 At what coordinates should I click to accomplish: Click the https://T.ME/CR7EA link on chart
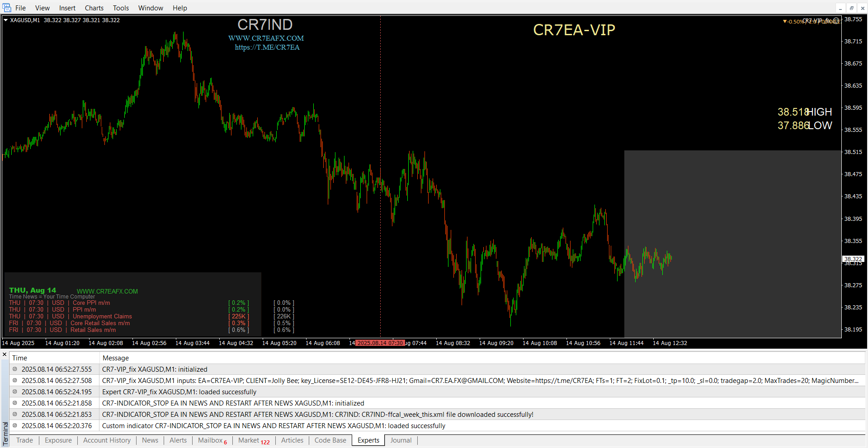click(267, 47)
